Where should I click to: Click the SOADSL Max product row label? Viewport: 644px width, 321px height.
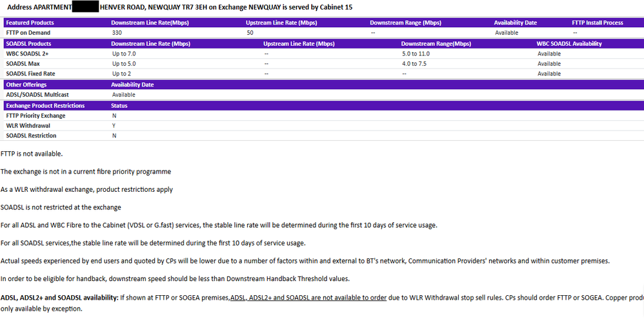(23, 64)
